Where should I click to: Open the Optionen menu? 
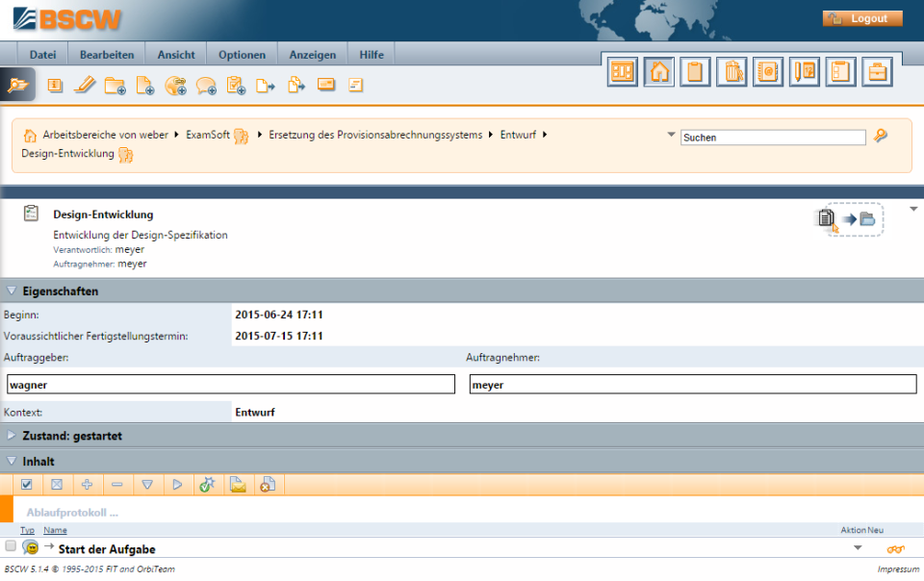pos(242,55)
